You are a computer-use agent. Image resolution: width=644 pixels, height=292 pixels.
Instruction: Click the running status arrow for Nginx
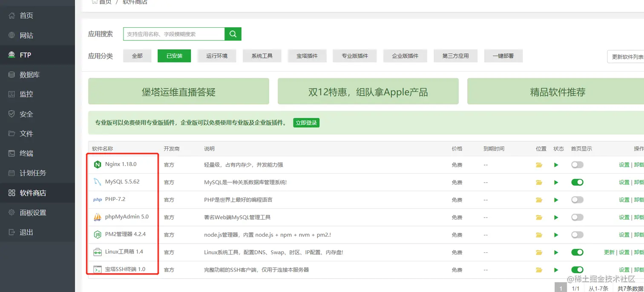tap(556, 165)
